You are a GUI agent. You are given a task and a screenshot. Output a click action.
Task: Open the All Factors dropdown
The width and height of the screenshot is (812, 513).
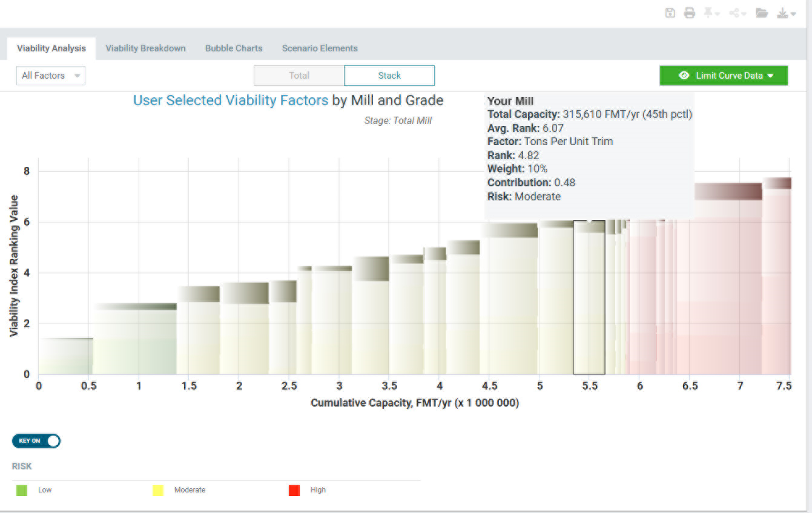[x=50, y=75]
